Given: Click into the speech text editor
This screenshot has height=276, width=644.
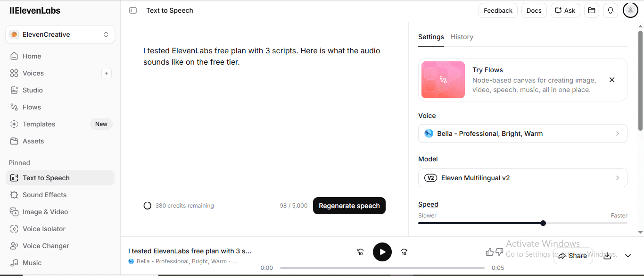Looking at the screenshot, I should click(264, 113).
